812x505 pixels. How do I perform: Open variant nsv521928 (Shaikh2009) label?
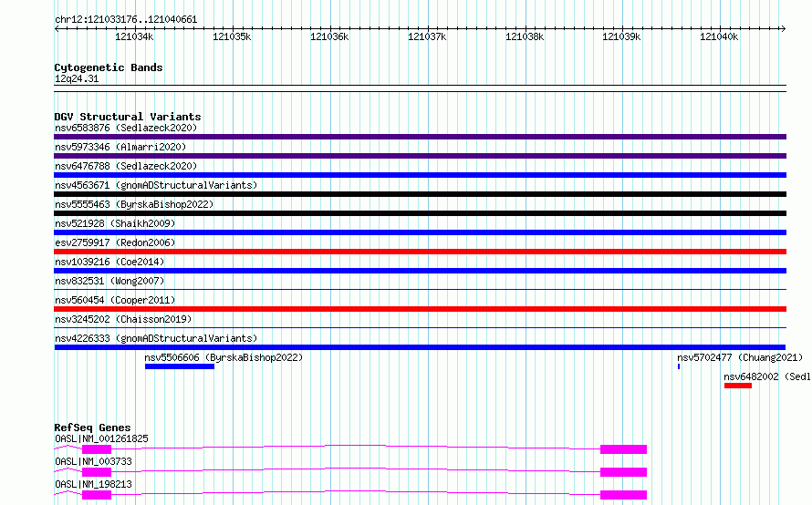coord(115,223)
